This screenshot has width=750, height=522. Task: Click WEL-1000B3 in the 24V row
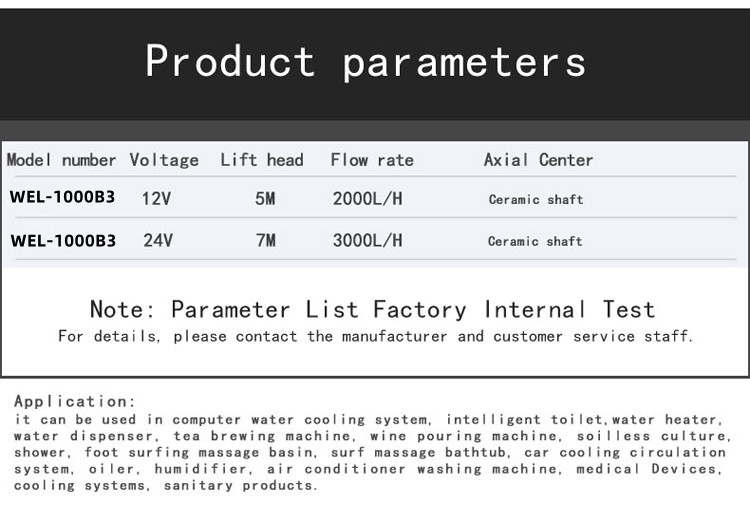click(63, 240)
